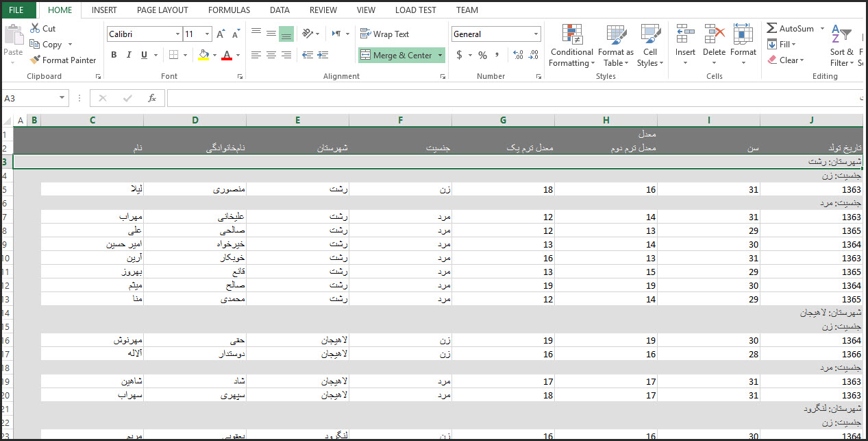The width and height of the screenshot is (868, 441).
Task: Toggle underline formatting
Action: coord(143,55)
